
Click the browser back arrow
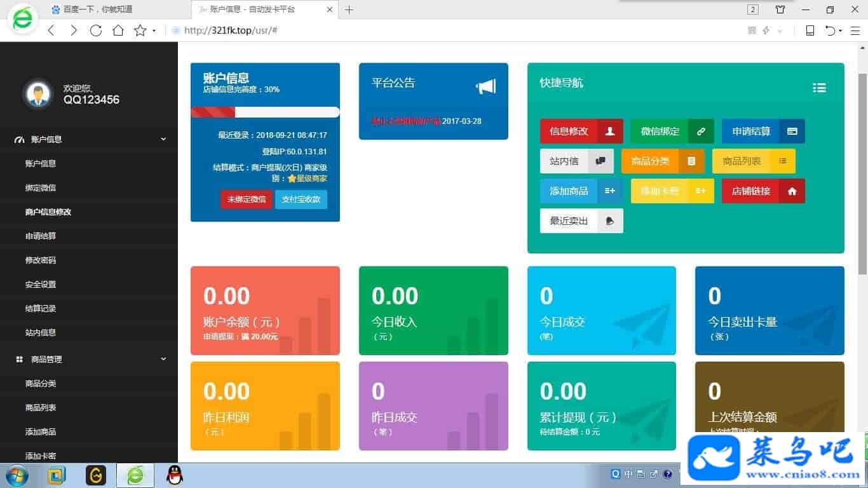tap(51, 30)
